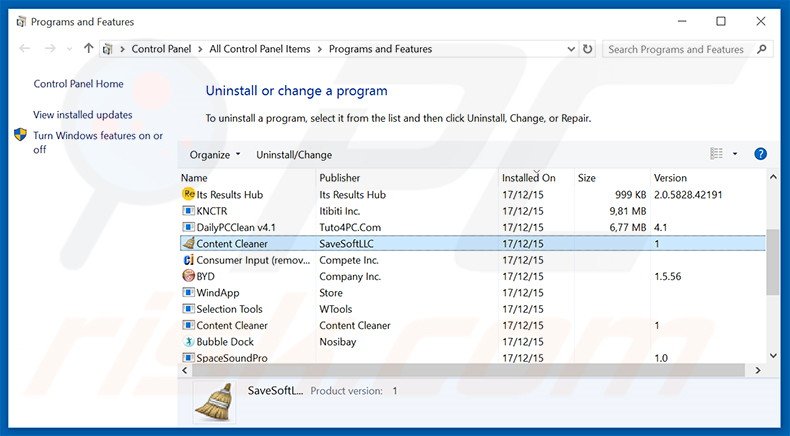Image resolution: width=790 pixels, height=436 pixels.
Task: Click the 9,81 MB size cell
Action: pyautogui.click(x=628, y=211)
